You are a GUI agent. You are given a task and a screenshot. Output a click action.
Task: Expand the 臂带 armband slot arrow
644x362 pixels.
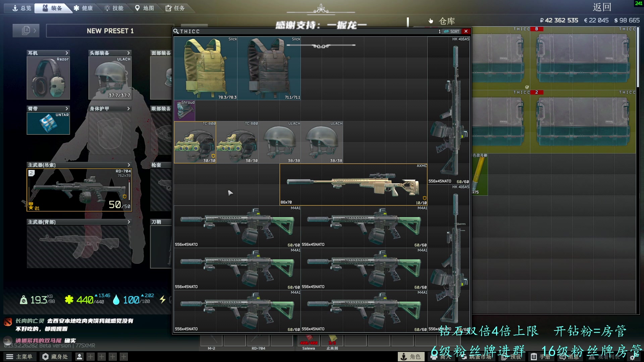pos(67,109)
